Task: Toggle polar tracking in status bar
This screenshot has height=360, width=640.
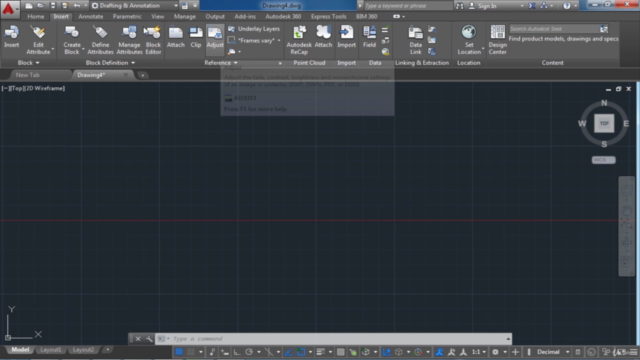Action: click(x=249, y=352)
